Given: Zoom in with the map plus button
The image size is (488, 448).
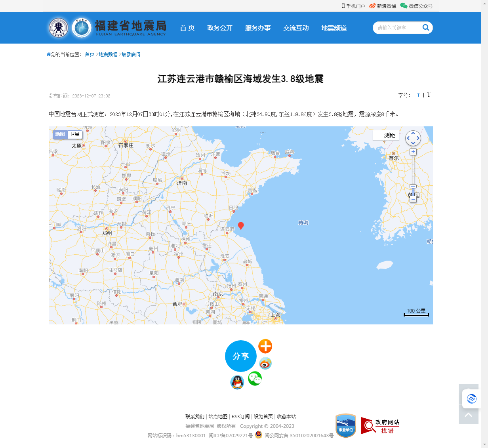Looking at the screenshot, I should [x=413, y=152].
